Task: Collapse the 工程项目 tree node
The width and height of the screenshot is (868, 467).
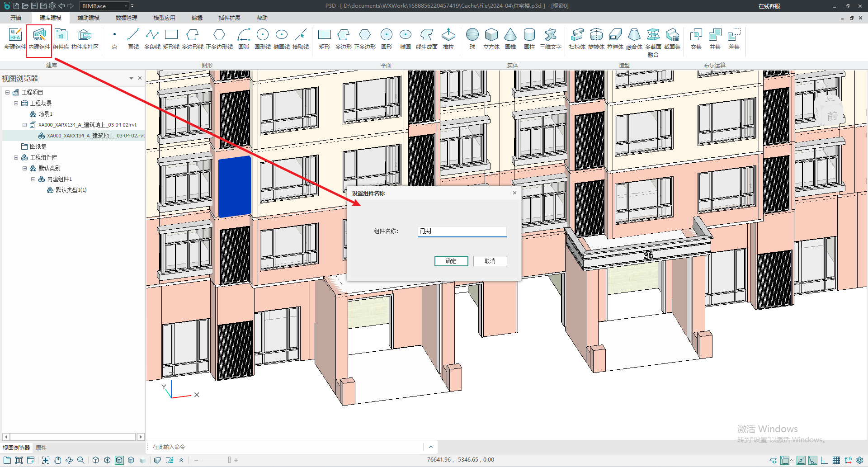Action: 7,92
